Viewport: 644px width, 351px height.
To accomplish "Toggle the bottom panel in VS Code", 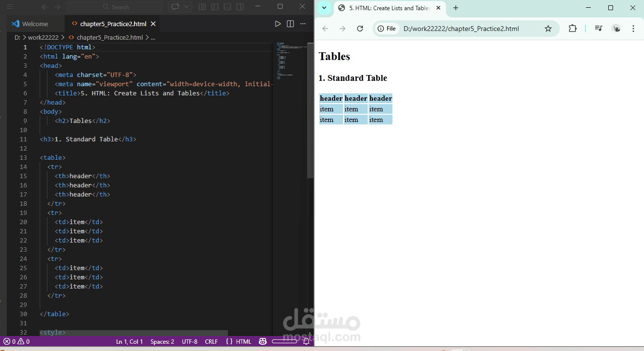I will (x=227, y=7).
